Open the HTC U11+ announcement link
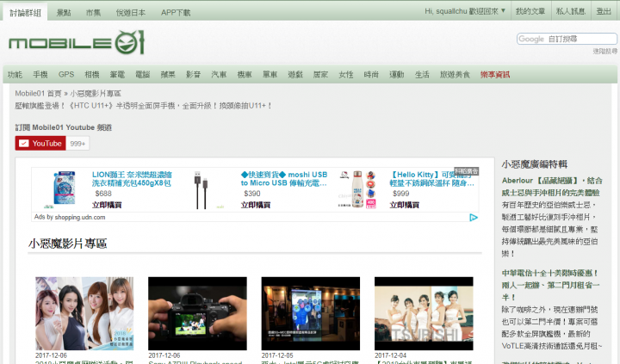The height and width of the screenshot is (364, 620). [143, 106]
